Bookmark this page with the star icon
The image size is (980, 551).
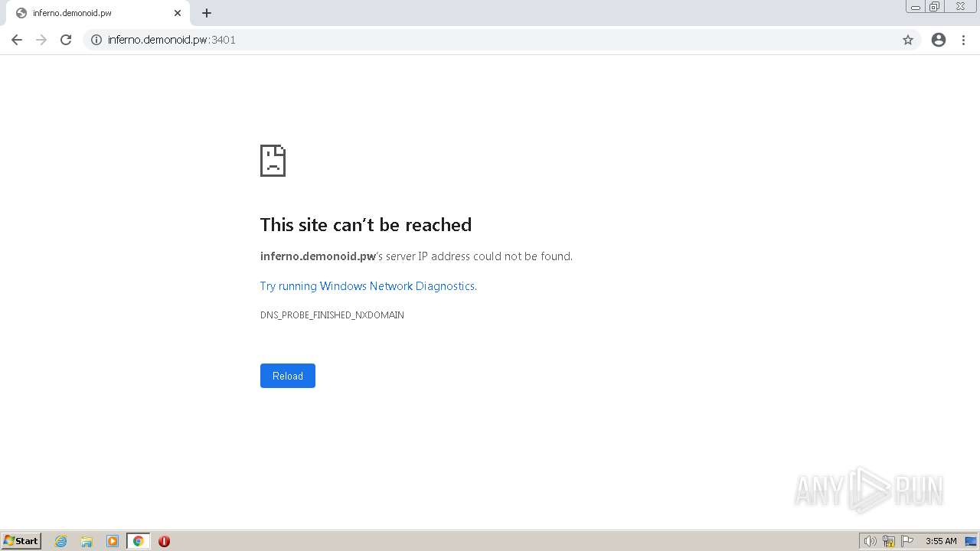point(908,40)
